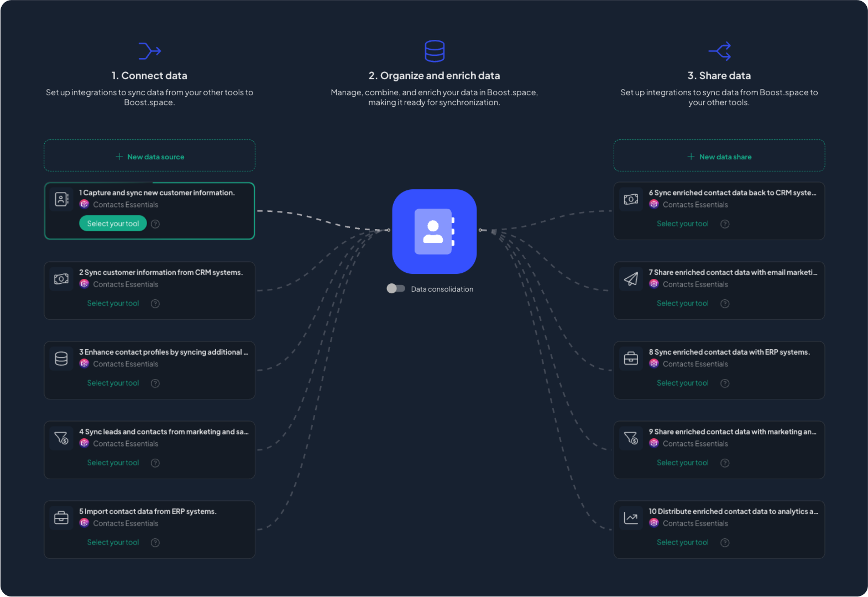Open card 3 Enhance contact profiles title
Screen dimensions: 868x597
point(163,352)
